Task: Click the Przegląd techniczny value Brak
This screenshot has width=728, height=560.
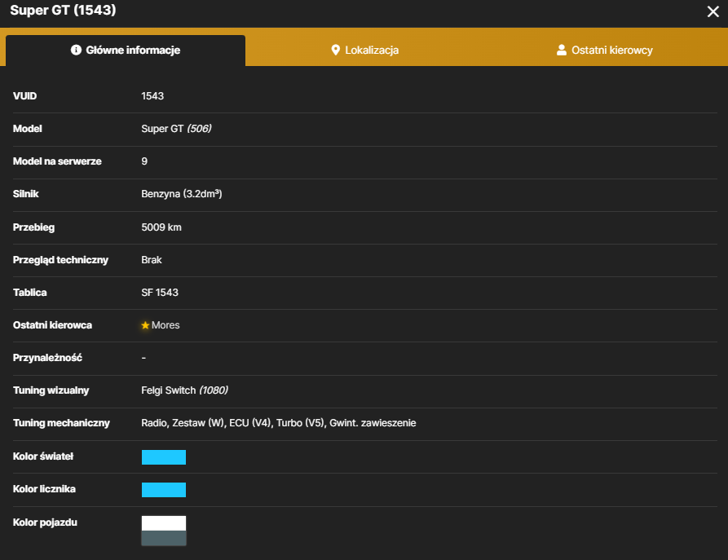Action: (x=152, y=259)
